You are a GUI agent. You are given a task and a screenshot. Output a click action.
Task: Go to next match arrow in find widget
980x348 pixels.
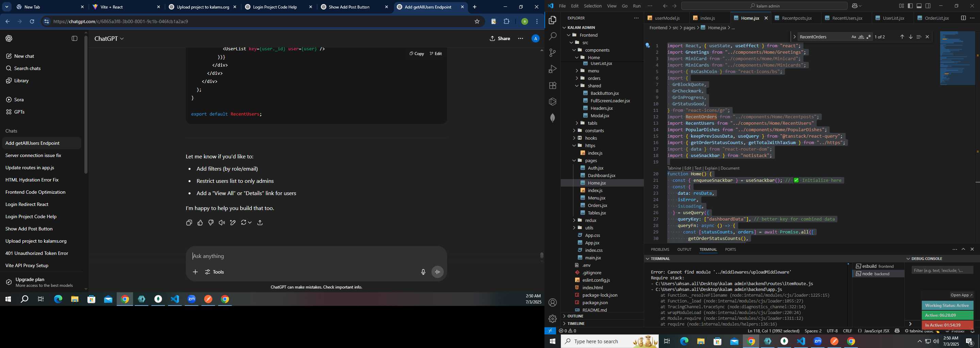pos(910,37)
